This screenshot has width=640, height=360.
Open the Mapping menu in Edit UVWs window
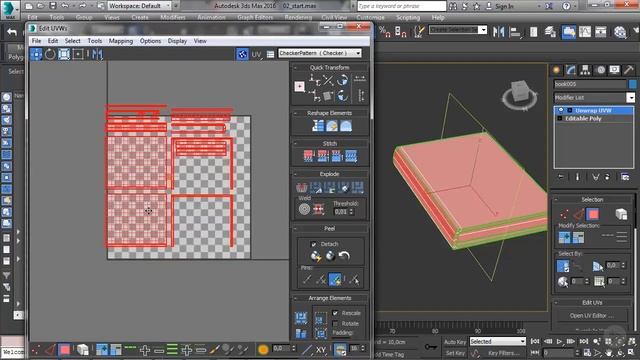point(121,41)
